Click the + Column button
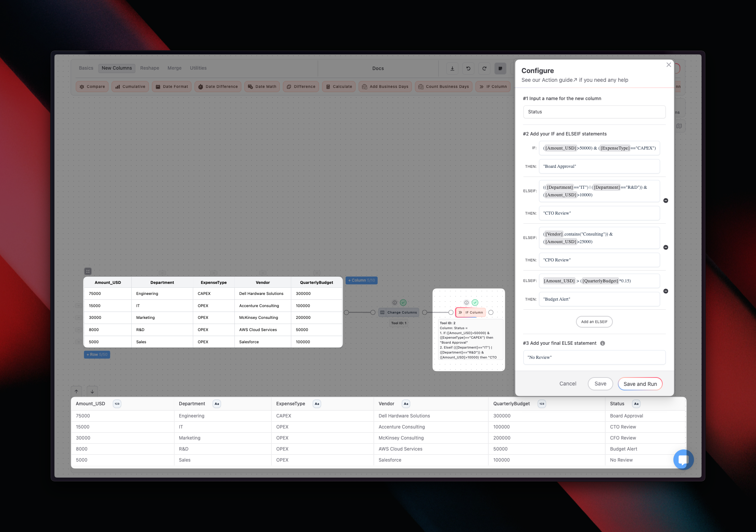Screen dimensions: 756x532 (361, 280)
